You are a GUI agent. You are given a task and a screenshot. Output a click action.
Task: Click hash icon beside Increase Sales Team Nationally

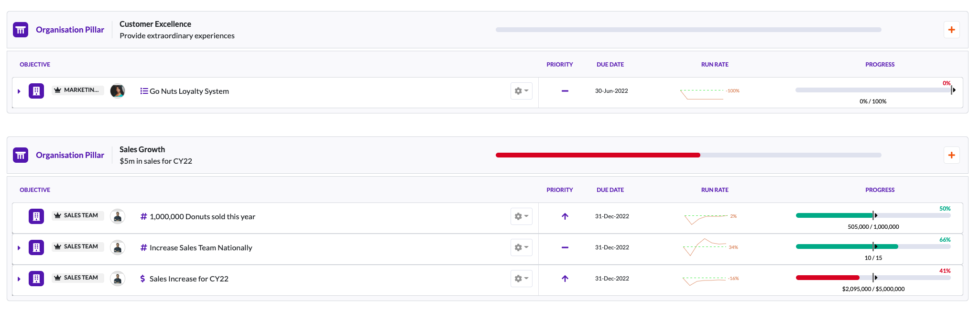pyautogui.click(x=143, y=247)
